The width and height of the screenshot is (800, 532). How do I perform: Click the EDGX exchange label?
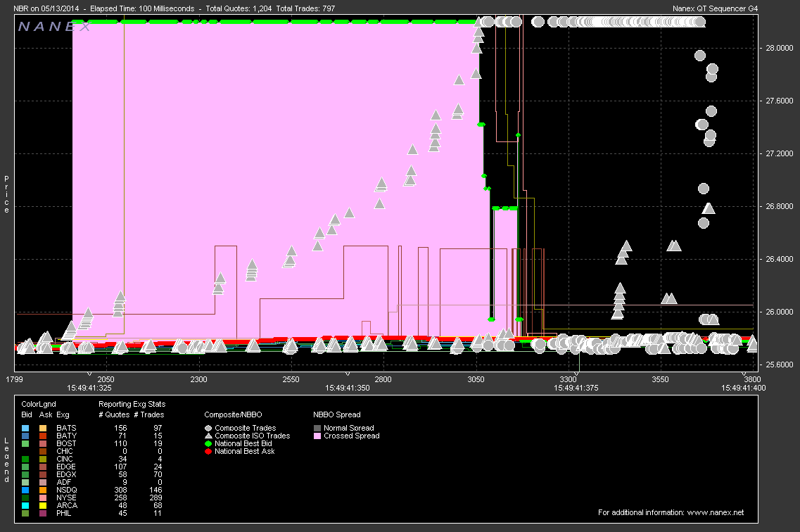(x=66, y=475)
